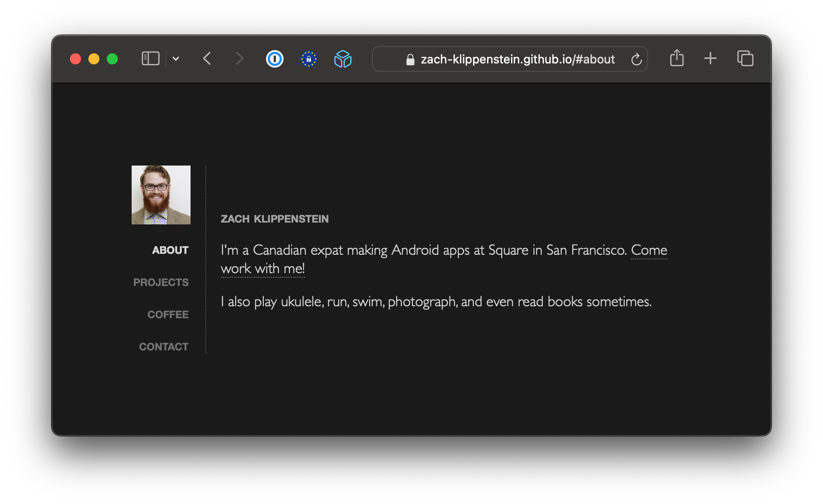Click Zach's profile photo
This screenshot has height=504, width=823.
[x=161, y=195]
